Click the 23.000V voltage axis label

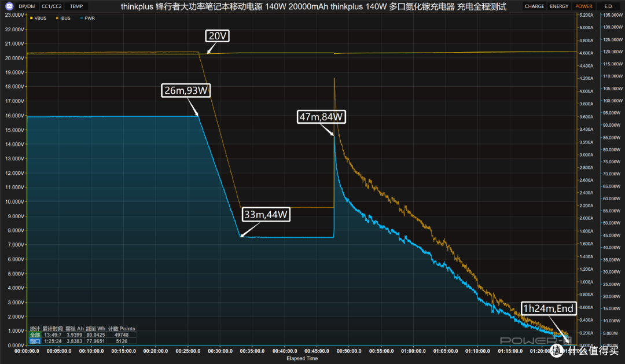(x=14, y=14)
